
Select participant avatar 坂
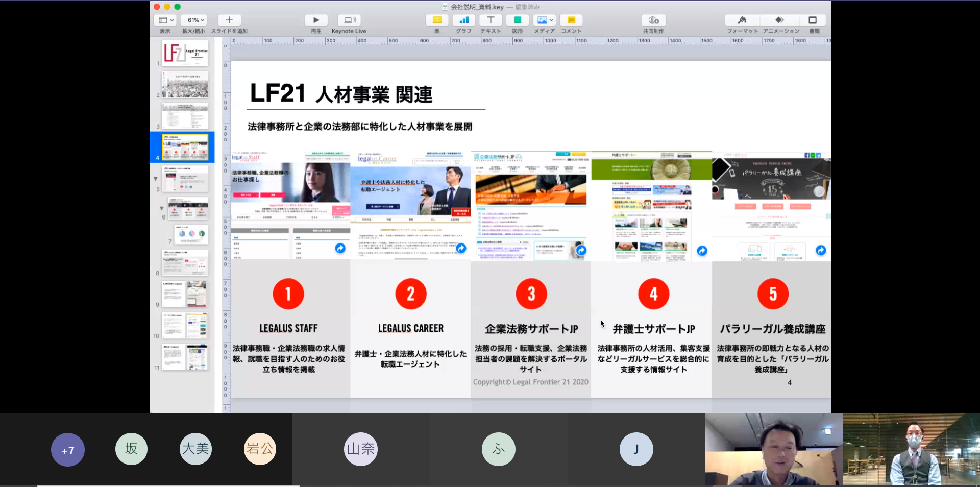pyautogui.click(x=131, y=449)
